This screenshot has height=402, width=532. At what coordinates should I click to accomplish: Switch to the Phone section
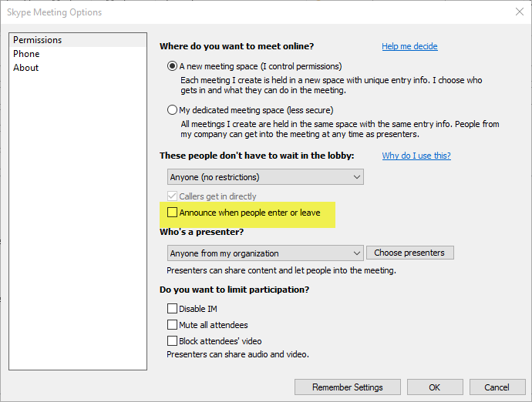26,54
